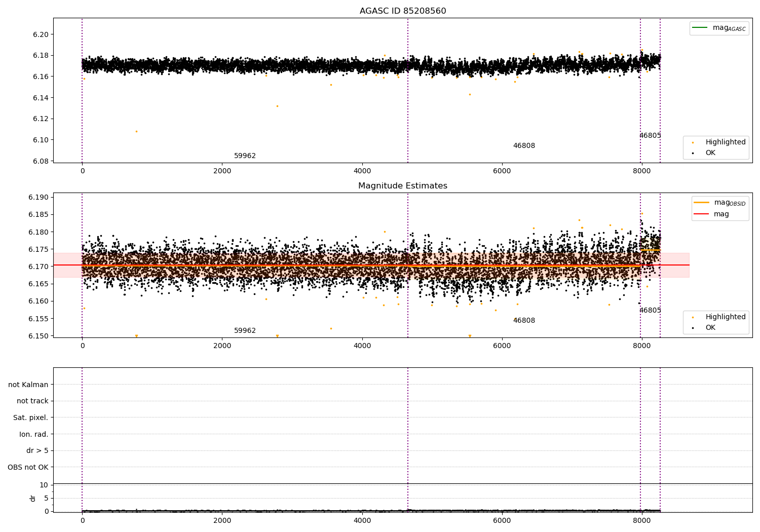Click x tick 2000 under the dr panel

pos(222,520)
